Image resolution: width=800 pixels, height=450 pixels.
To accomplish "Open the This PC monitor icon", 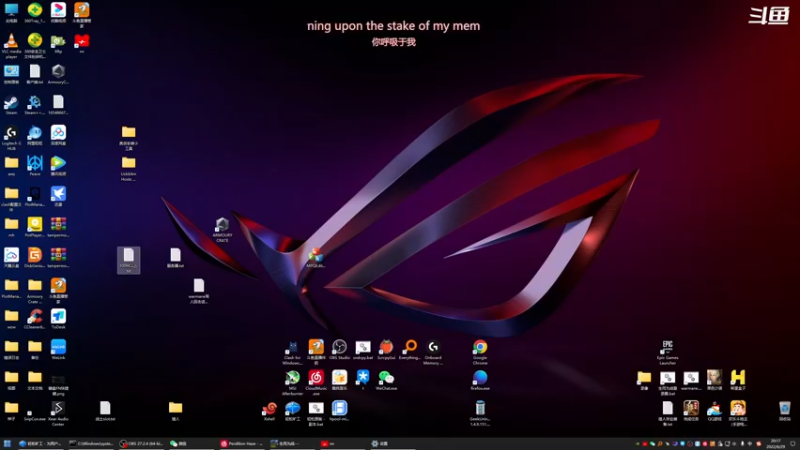I will pos(11,13).
